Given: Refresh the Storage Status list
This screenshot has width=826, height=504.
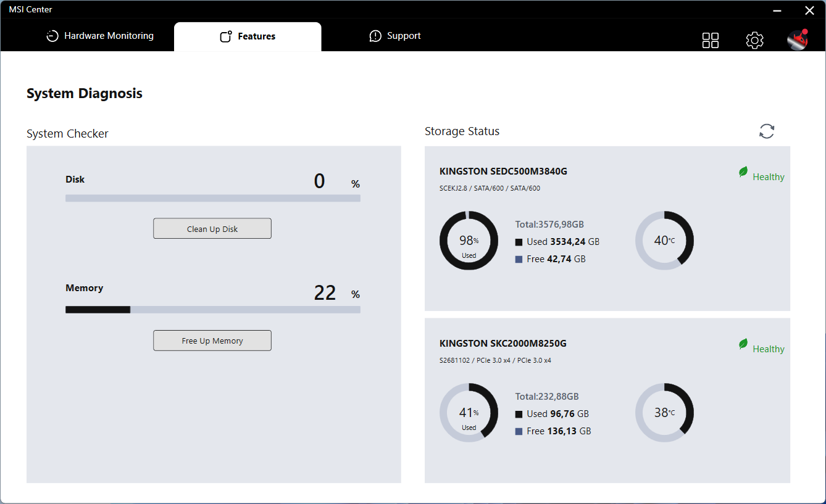Looking at the screenshot, I should point(767,131).
